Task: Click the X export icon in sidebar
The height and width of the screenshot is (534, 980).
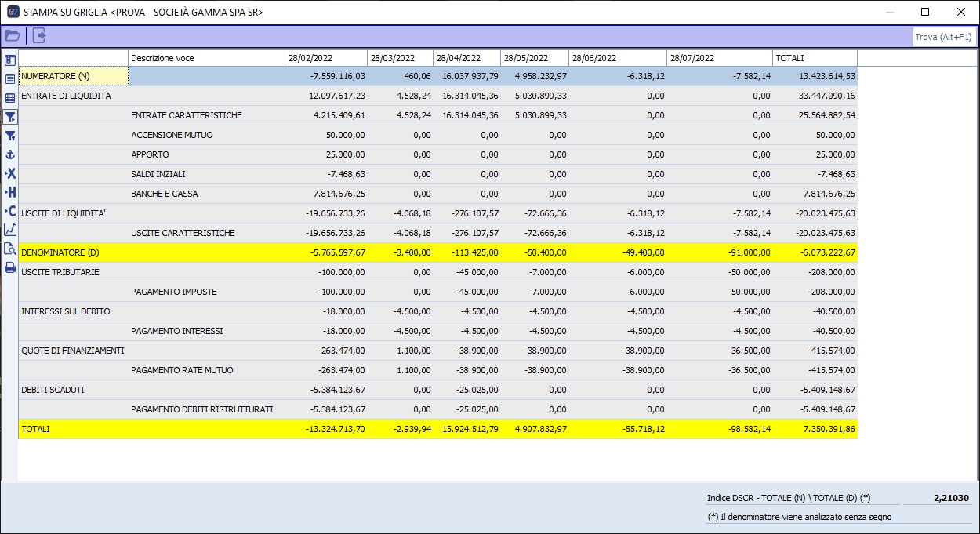Action: (x=10, y=173)
